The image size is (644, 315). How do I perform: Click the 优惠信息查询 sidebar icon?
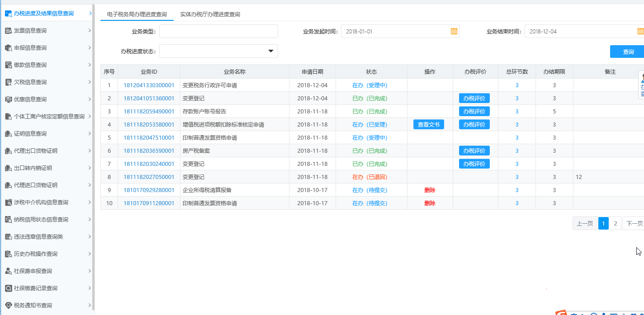(8, 99)
